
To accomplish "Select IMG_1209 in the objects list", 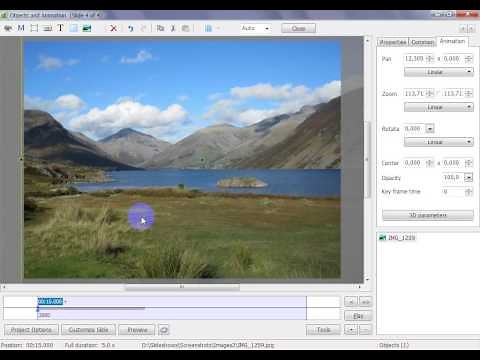I will click(x=398, y=238).
